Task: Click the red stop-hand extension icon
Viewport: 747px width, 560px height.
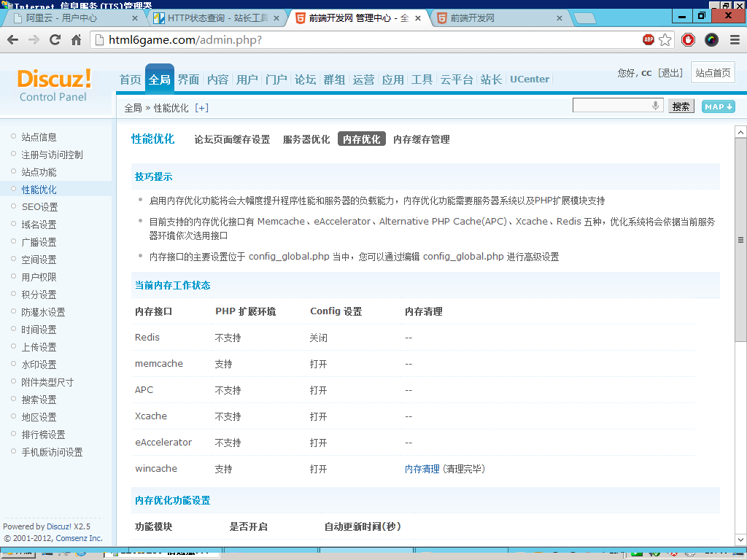Action: (x=688, y=40)
